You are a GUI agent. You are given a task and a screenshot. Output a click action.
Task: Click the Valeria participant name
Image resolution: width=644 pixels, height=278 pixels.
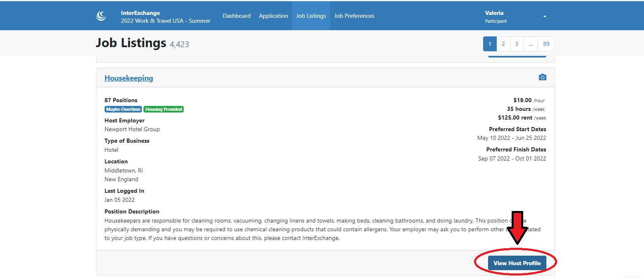coord(494,13)
